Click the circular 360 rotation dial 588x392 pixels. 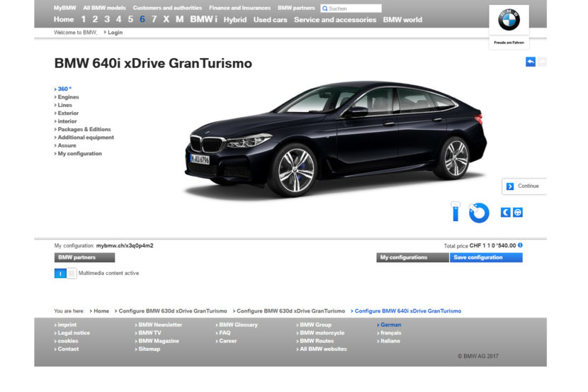(x=479, y=213)
